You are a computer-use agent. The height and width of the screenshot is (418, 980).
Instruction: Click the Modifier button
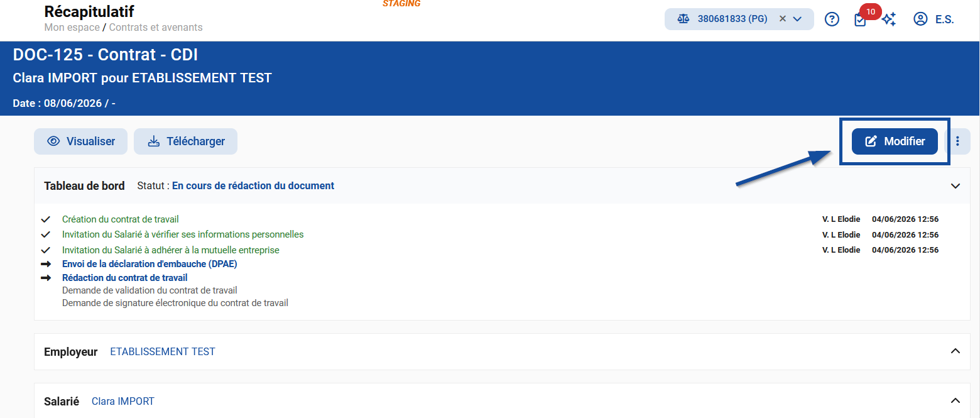[x=895, y=141]
